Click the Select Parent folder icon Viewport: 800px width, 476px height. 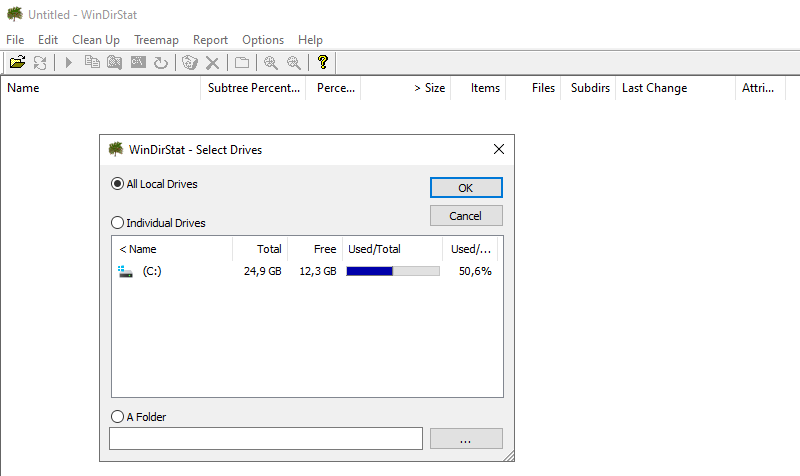click(242, 62)
